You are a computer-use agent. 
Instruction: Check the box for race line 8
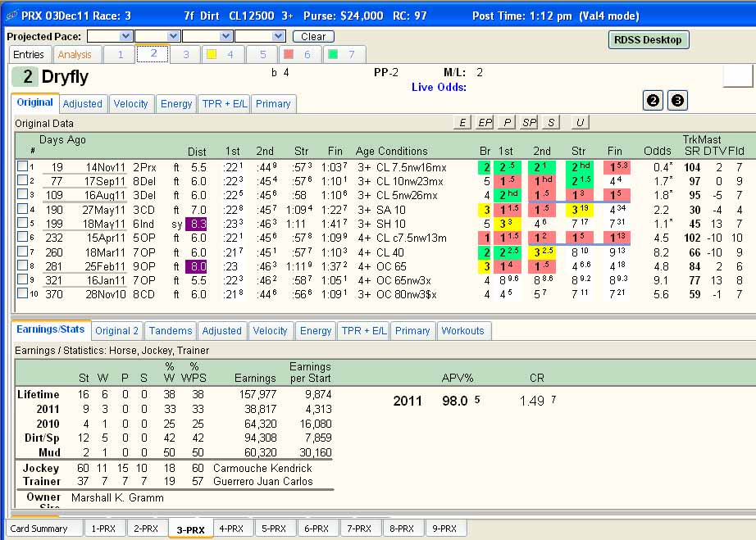(x=22, y=265)
